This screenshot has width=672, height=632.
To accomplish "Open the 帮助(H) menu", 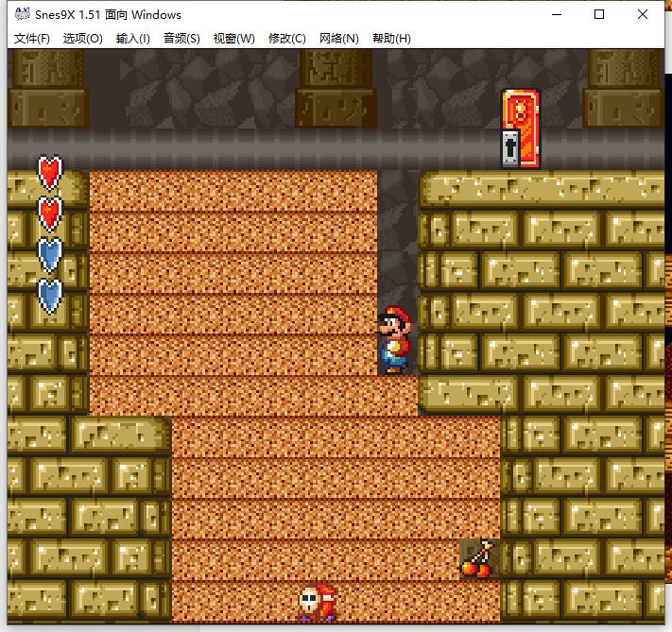I will 391,39.
